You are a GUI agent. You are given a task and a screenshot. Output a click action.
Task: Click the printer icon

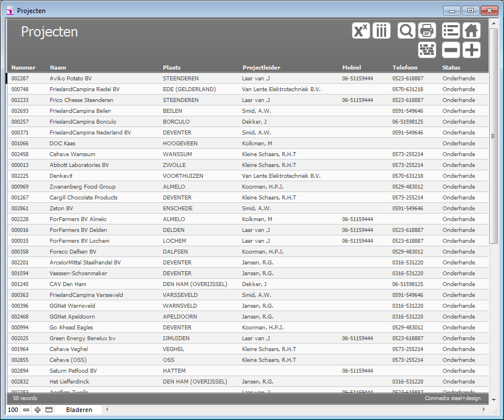(x=427, y=31)
